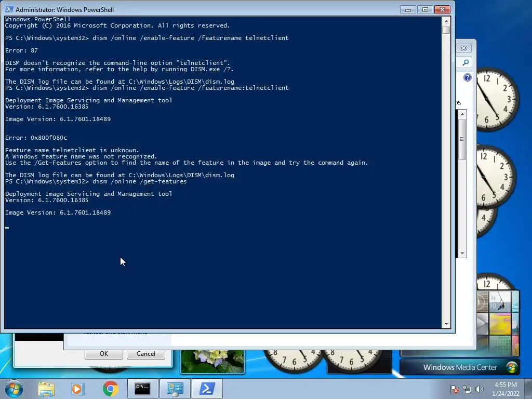The height and width of the screenshot is (399, 532).
Task: Click the "Use the /Get-Features option" line
Action: (x=187, y=163)
